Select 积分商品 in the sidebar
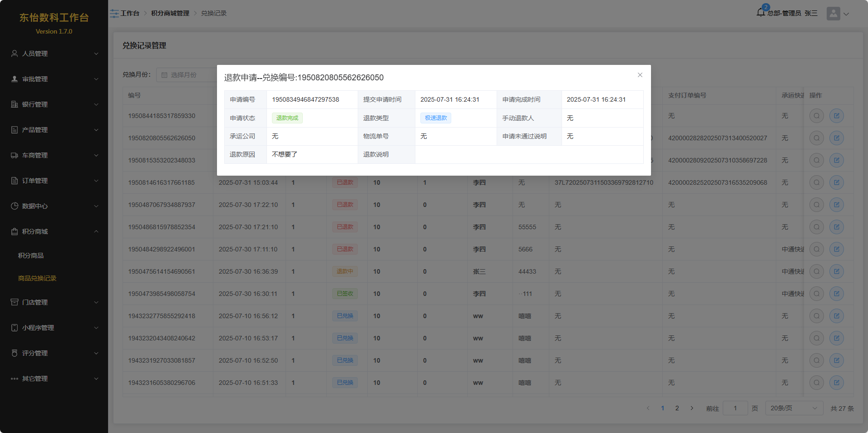868x433 pixels. (31, 256)
